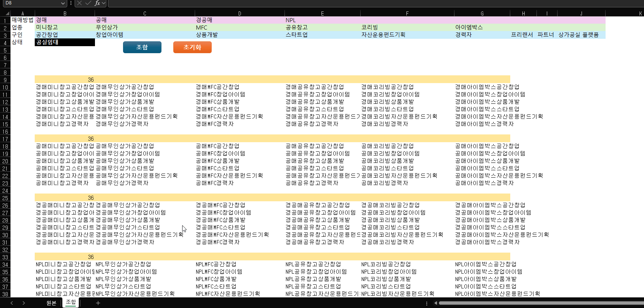Click the name box resize dots handle
The height and width of the screenshot is (308, 644).
coord(71,3)
